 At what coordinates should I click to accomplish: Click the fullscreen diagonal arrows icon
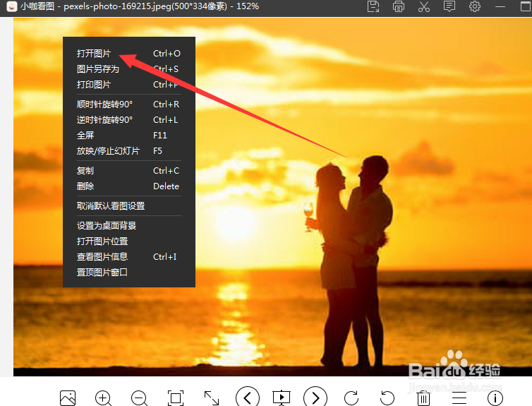click(212, 398)
